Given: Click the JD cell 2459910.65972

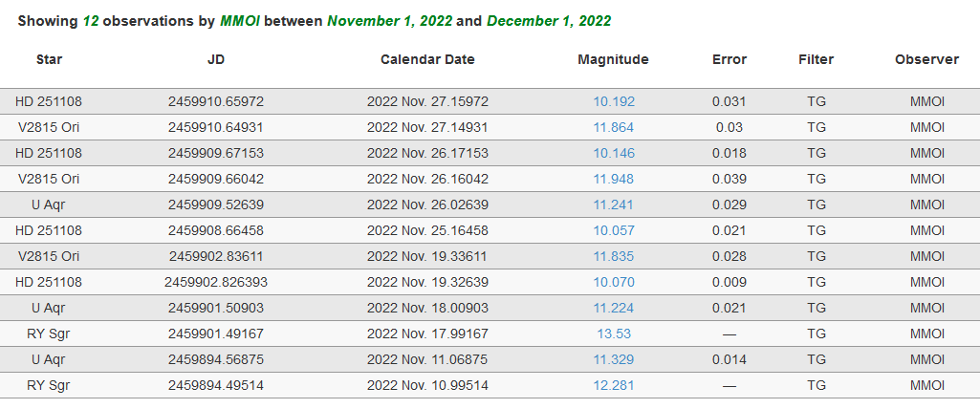Looking at the screenshot, I should click(216, 101).
